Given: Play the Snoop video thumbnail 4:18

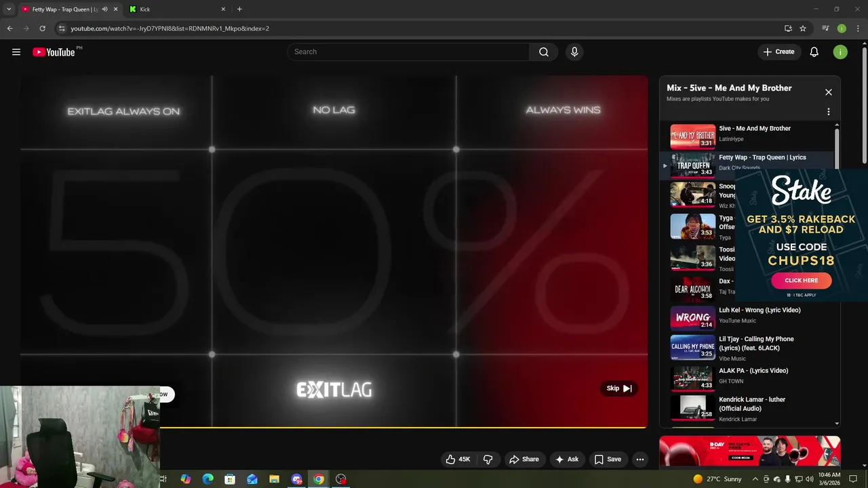Looking at the screenshot, I should tap(692, 195).
